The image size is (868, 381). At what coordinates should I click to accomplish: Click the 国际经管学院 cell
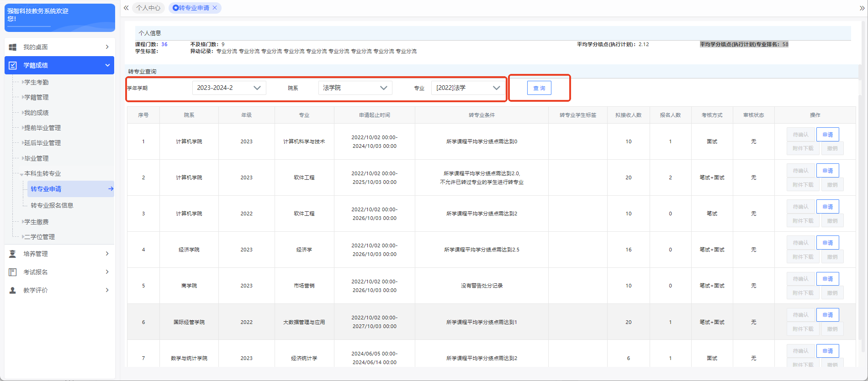(x=189, y=322)
